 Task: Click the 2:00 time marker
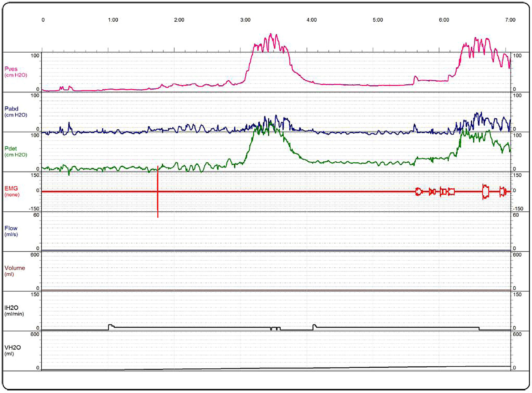pos(179,20)
